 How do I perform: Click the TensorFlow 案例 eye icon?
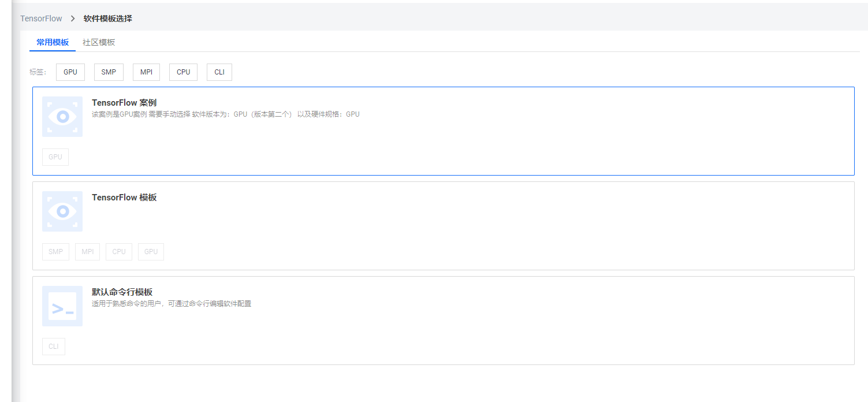pos(62,117)
